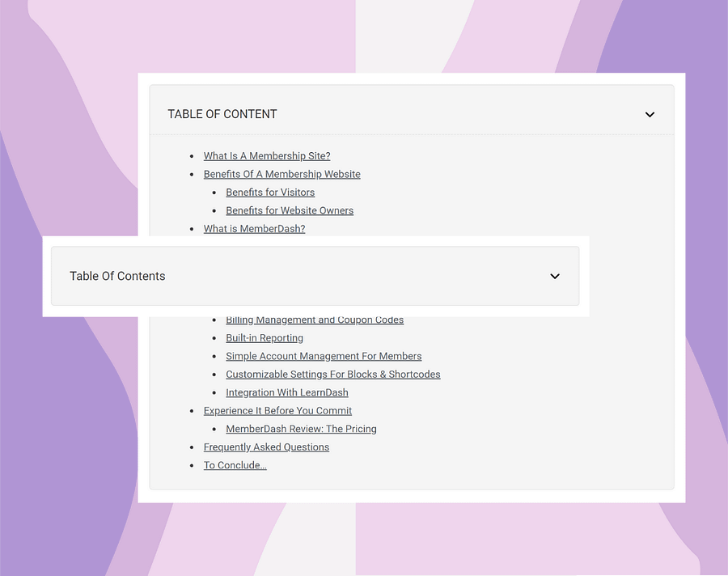This screenshot has height=576, width=728.
Task: Open What is MemberDash link
Action: tap(255, 229)
